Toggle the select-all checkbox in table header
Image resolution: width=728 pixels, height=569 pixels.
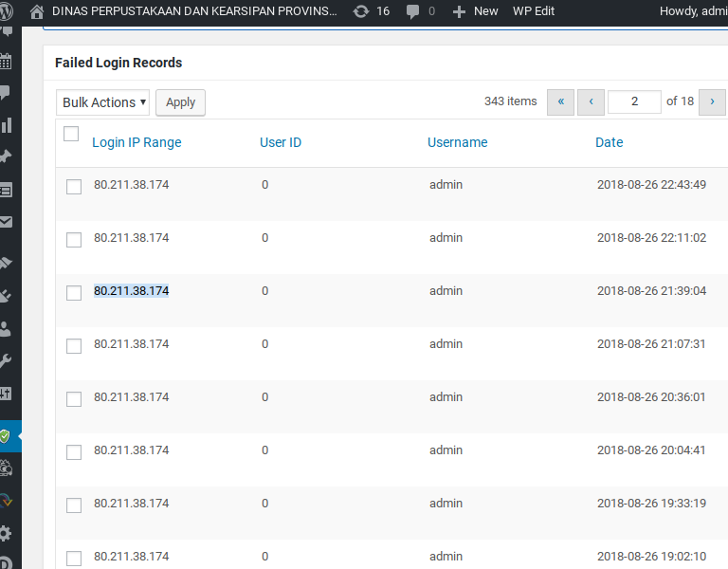(71, 134)
